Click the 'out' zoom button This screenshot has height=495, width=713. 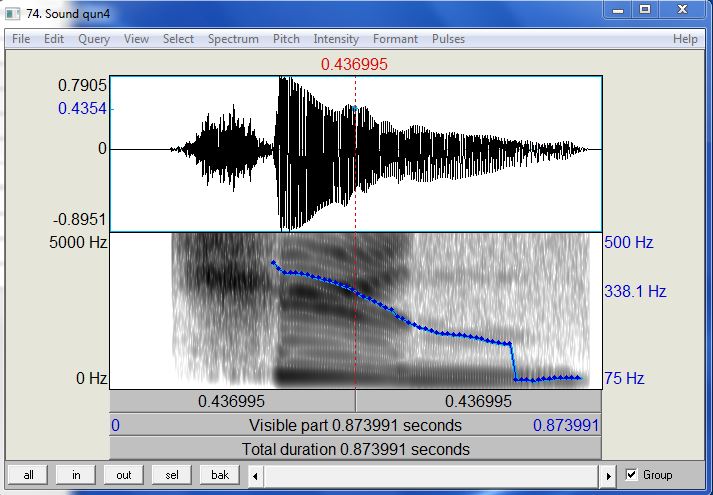(x=124, y=475)
